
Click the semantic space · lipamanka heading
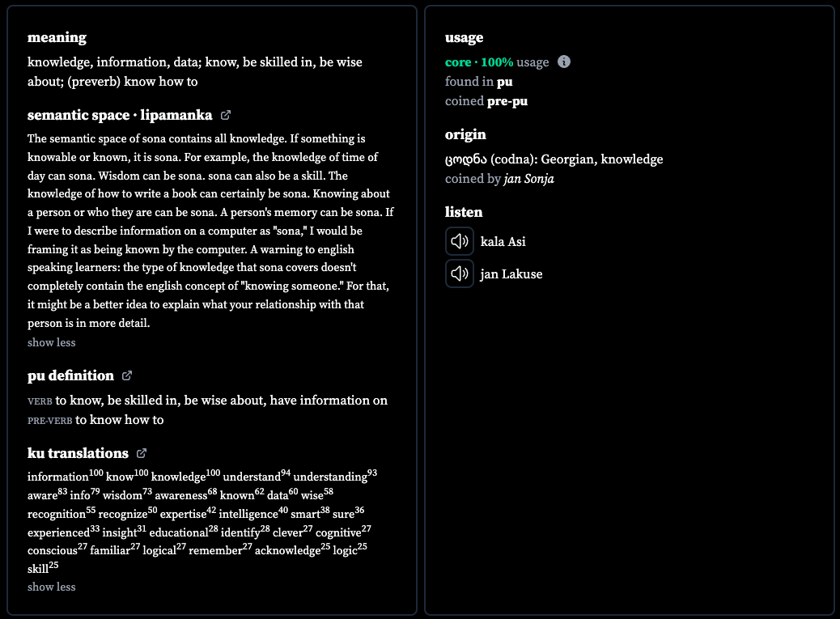pyautogui.click(x=120, y=115)
